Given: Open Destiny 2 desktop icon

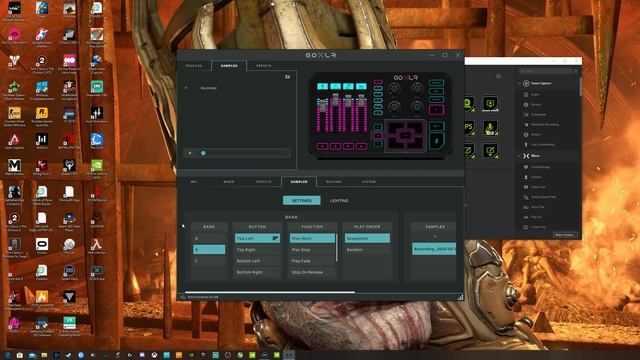Looking at the screenshot, I should (x=14, y=63).
